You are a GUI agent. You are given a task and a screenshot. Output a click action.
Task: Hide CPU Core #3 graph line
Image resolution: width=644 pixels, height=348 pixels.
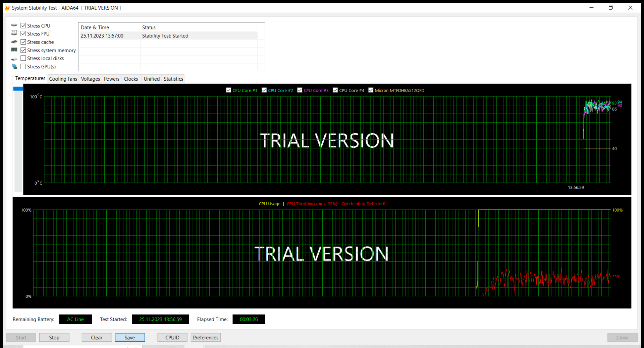click(x=300, y=90)
